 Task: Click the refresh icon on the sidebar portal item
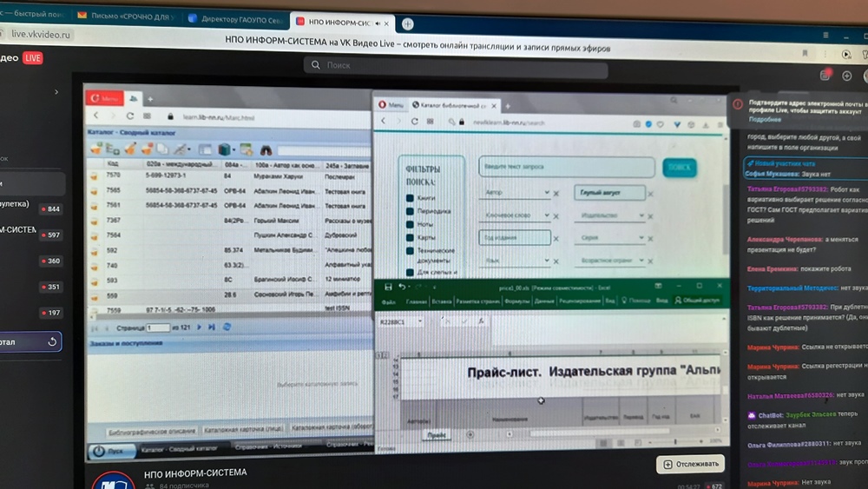pyautogui.click(x=52, y=341)
